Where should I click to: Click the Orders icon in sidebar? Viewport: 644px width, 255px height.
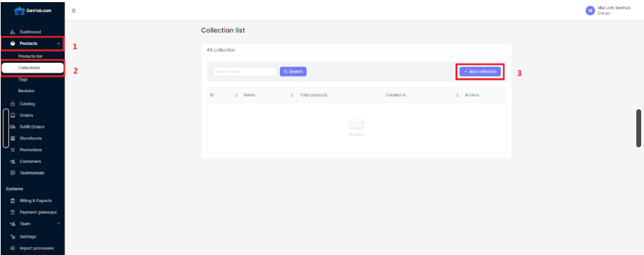click(13, 115)
